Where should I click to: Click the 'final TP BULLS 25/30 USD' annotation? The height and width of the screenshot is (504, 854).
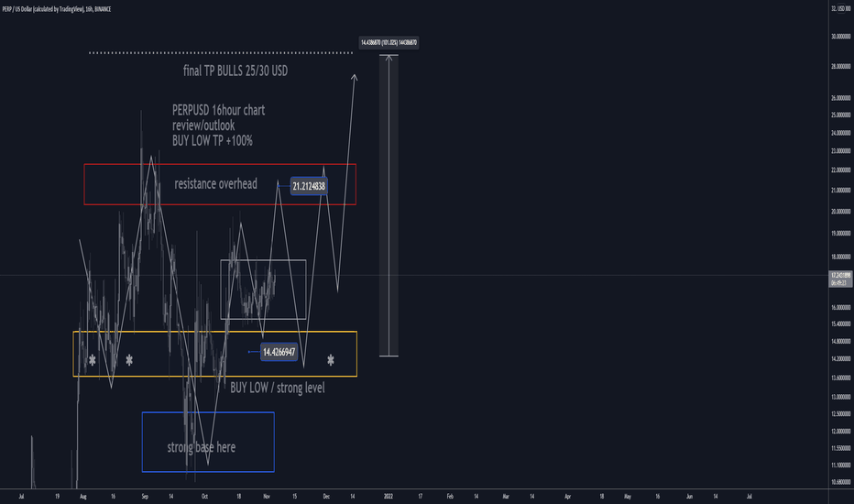pyautogui.click(x=235, y=71)
